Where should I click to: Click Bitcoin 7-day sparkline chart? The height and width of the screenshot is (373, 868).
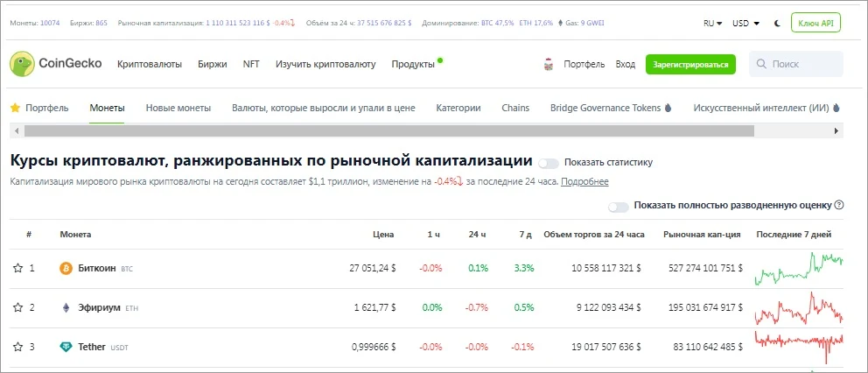point(798,268)
